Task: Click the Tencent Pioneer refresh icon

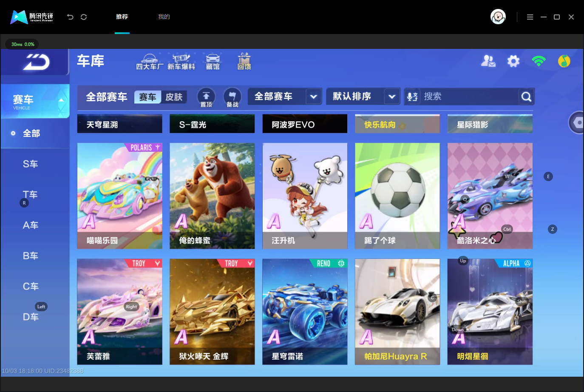Action: tap(84, 17)
